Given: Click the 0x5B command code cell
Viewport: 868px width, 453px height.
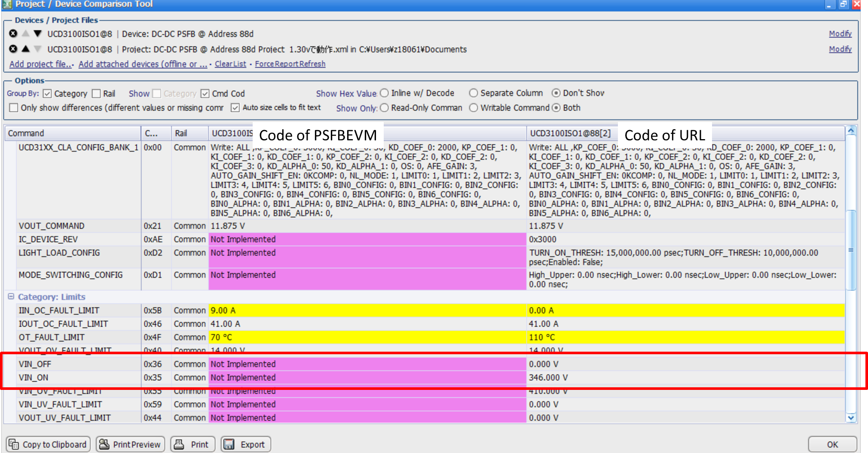Looking at the screenshot, I should point(156,310).
